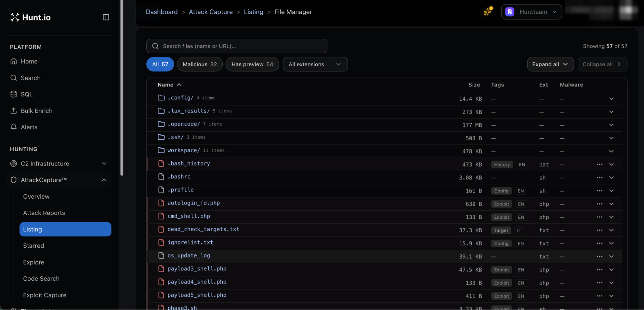644x310 pixels.
Task: Click the magnifier icon in search field
Action: pos(155,46)
